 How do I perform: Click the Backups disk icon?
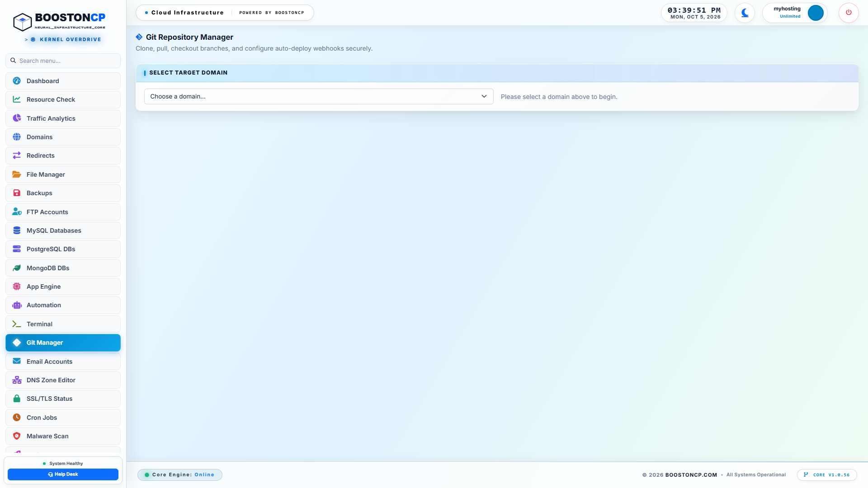pyautogui.click(x=17, y=193)
